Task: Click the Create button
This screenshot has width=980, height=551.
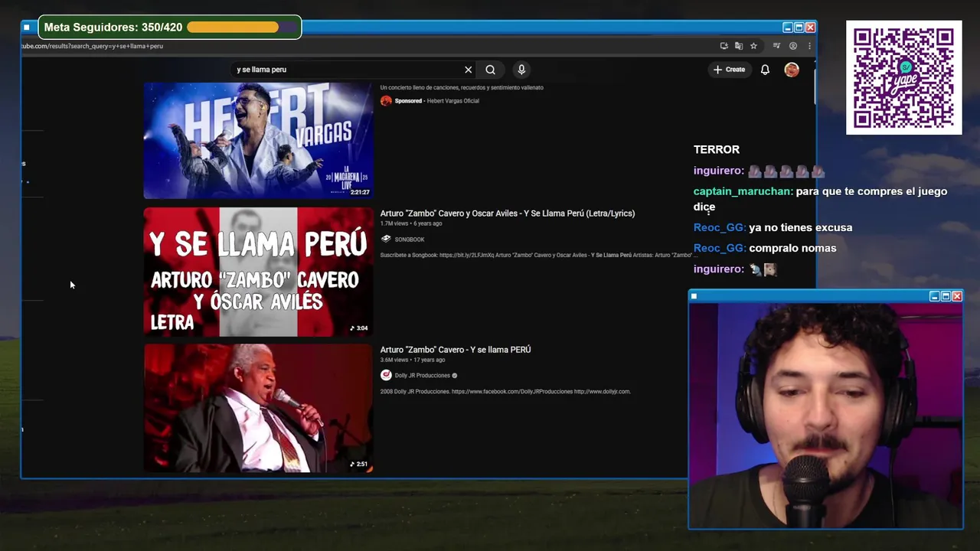Action: 729,70
